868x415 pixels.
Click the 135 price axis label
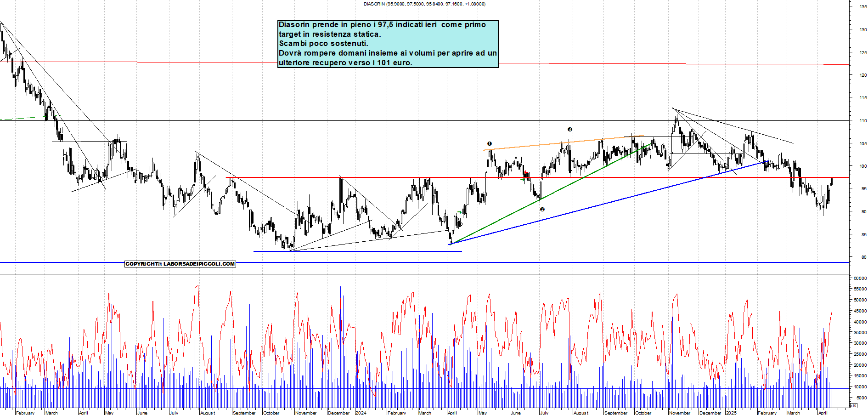(x=863, y=6)
